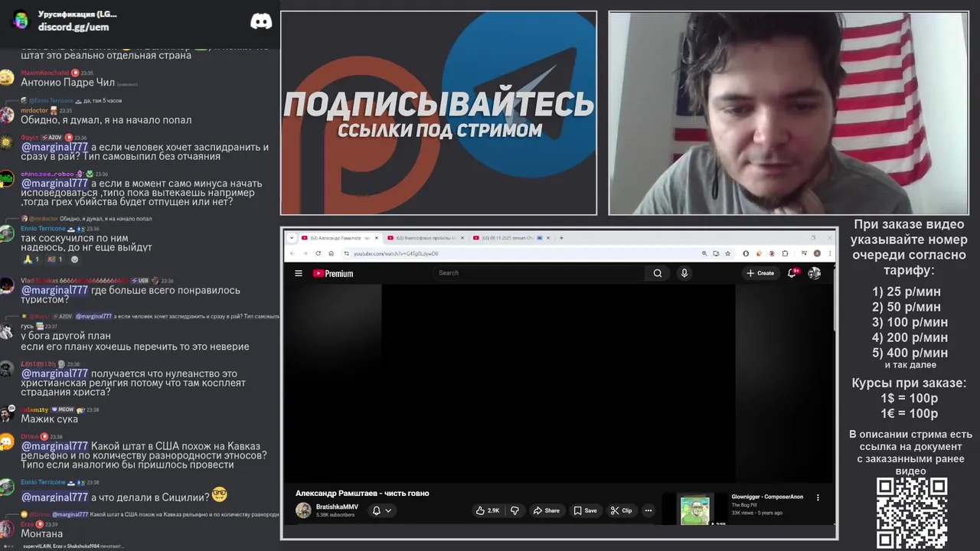Click the YouTube Premium logo
The width and height of the screenshot is (980, 551).
point(333,273)
